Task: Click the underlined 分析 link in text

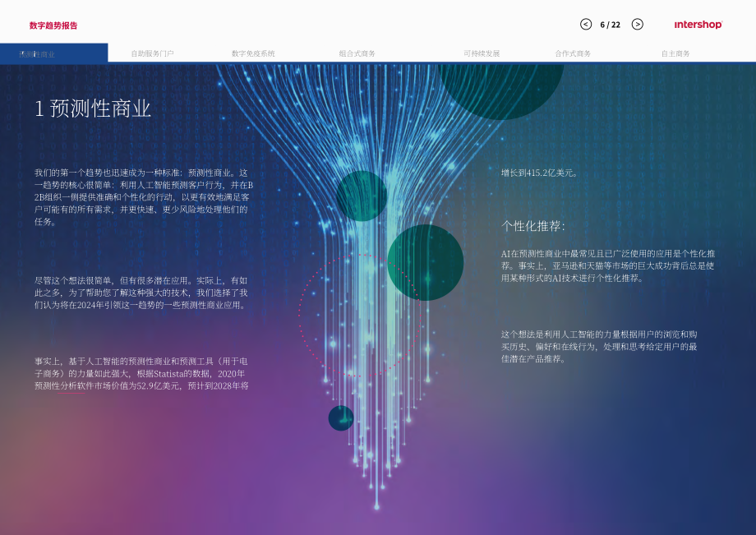Action: point(71,386)
